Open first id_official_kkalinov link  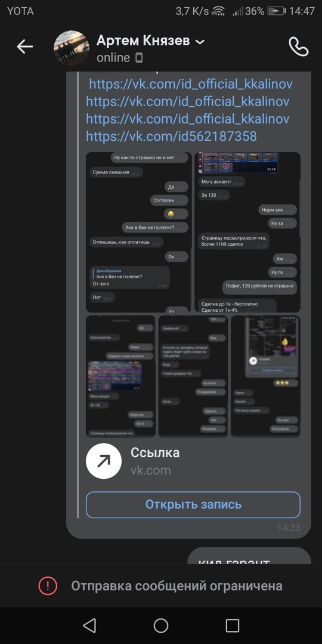pos(191,84)
